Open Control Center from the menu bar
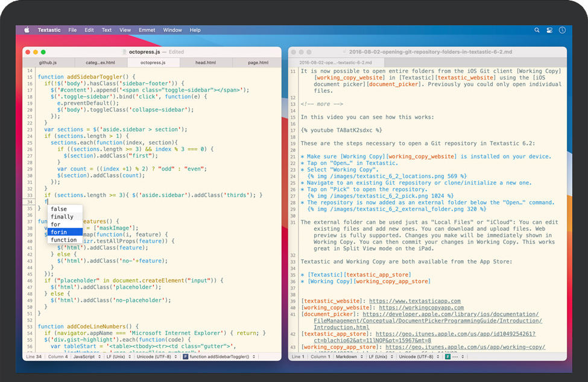The width and height of the screenshot is (588, 382). pyautogui.click(x=549, y=30)
